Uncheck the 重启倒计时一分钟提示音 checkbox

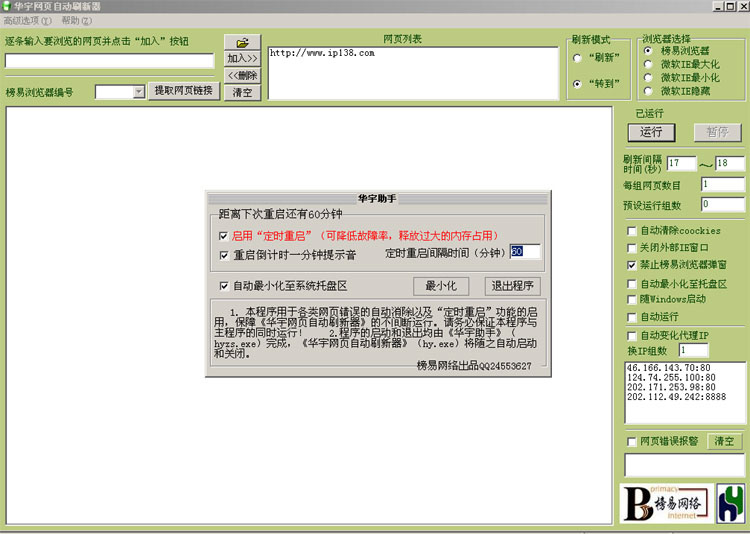point(223,256)
